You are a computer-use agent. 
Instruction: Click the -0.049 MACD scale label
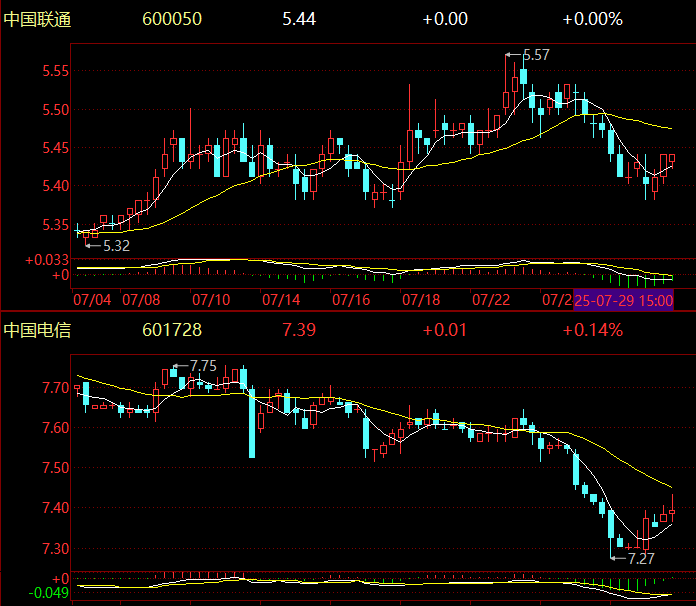(49, 593)
